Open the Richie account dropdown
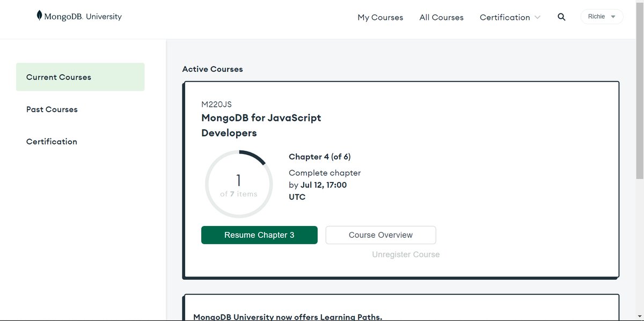Image resolution: width=644 pixels, height=321 pixels. coord(602,17)
